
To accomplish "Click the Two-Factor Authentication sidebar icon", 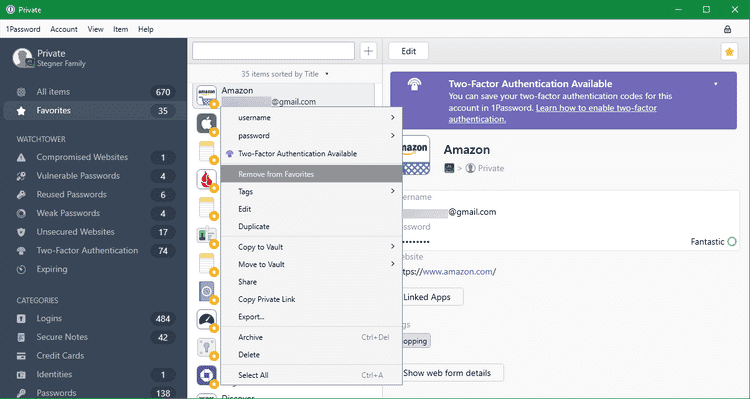I will pos(21,251).
